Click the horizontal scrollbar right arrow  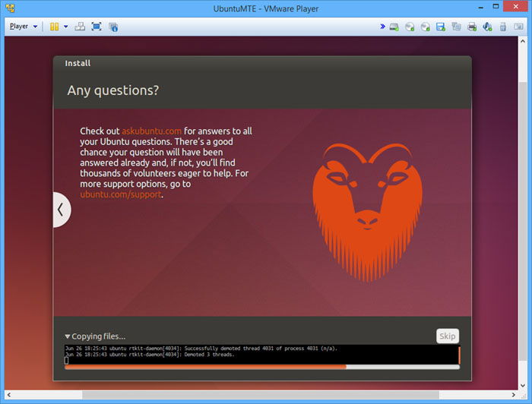(514, 395)
